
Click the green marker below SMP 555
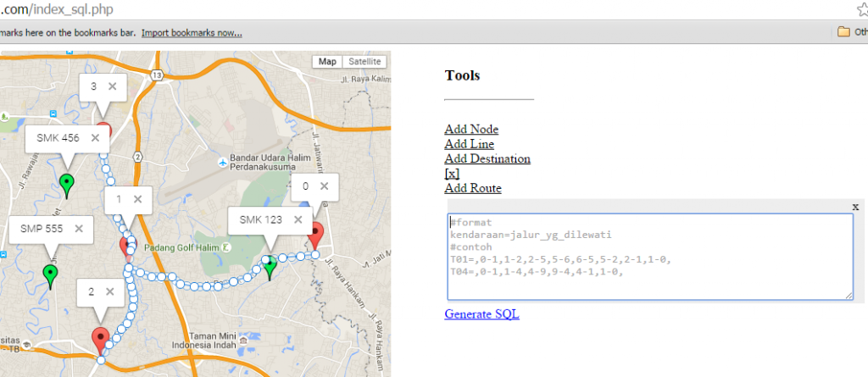50,275
